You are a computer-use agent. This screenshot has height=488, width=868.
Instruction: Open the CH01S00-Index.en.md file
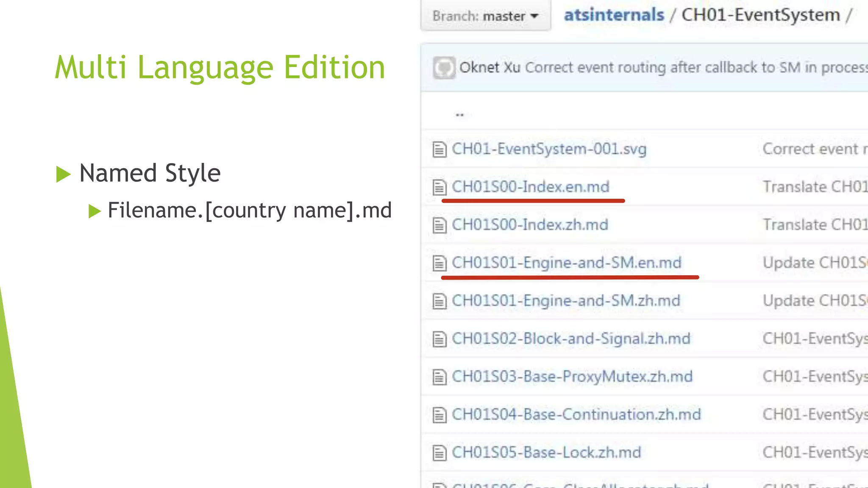click(x=530, y=187)
